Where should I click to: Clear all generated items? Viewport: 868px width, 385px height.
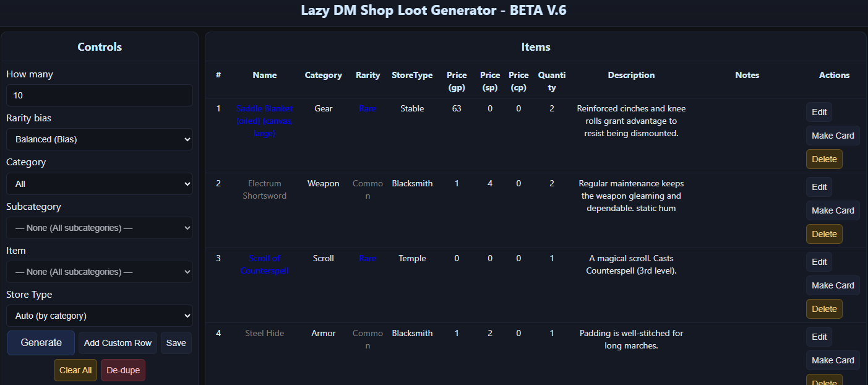tap(75, 370)
